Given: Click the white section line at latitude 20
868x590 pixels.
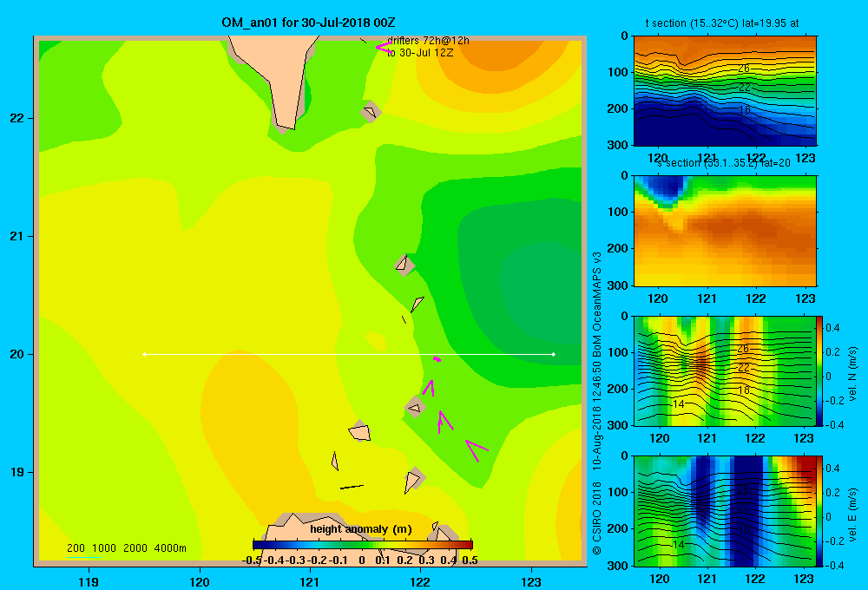Looking at the screenshot, I should point(349,354).
